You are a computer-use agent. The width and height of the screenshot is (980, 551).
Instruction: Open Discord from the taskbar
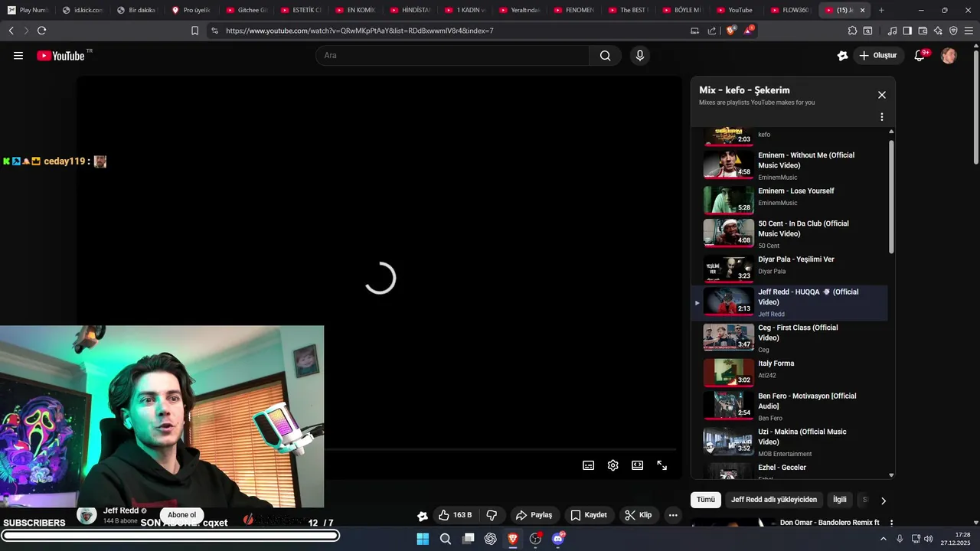click(x=558, y=539)
